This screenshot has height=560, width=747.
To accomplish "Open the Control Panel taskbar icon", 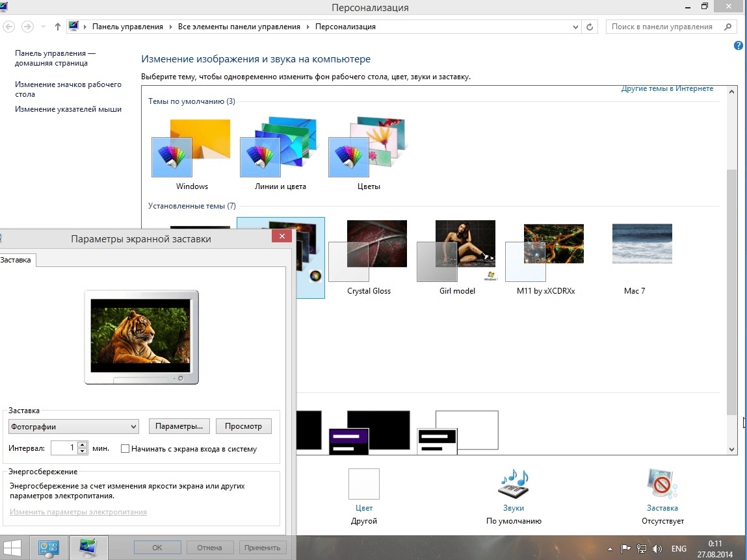I will click(x=49, y=548).
